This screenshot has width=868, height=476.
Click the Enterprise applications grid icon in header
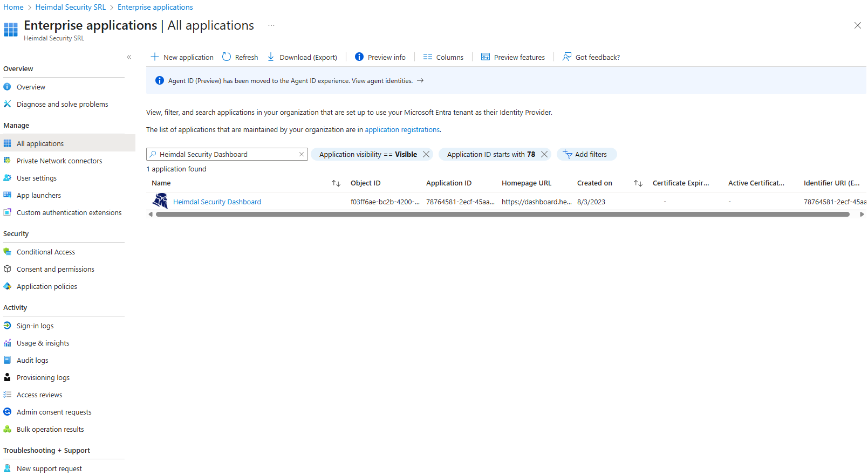[x=11, y=30]
